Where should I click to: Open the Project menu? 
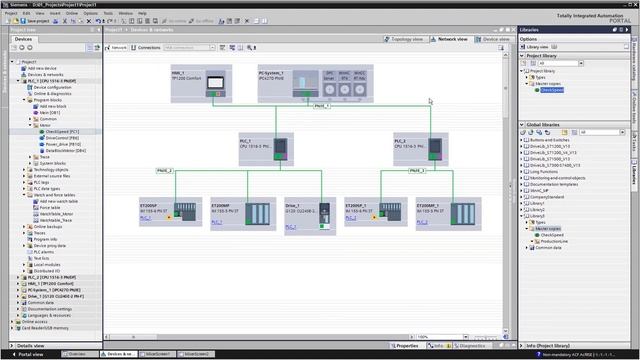(x=11, y=13)
